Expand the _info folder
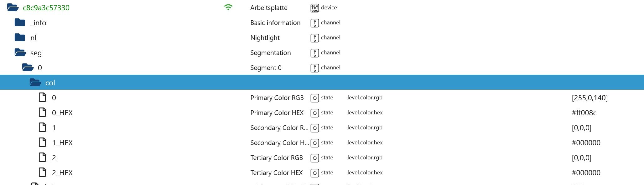 [x=20, y=22]
